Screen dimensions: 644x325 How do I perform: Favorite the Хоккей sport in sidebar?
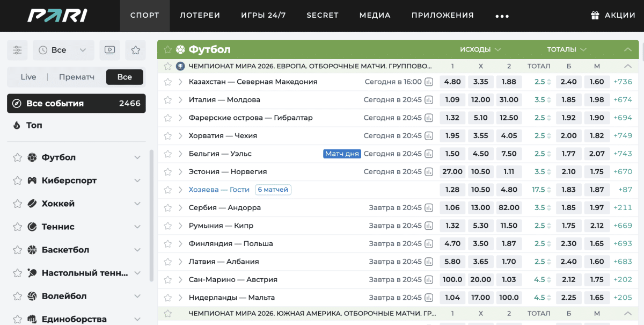18,204
